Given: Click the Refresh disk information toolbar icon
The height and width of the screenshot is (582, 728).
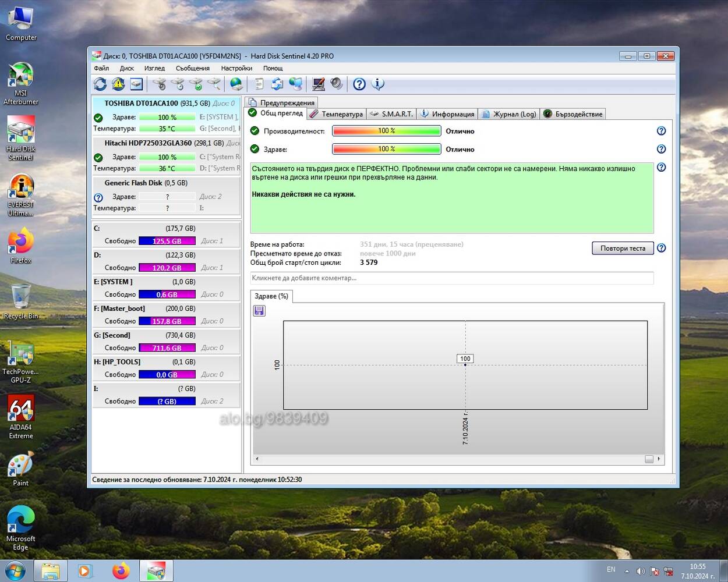Looking at the screenshot, I should tap(100, 84).
